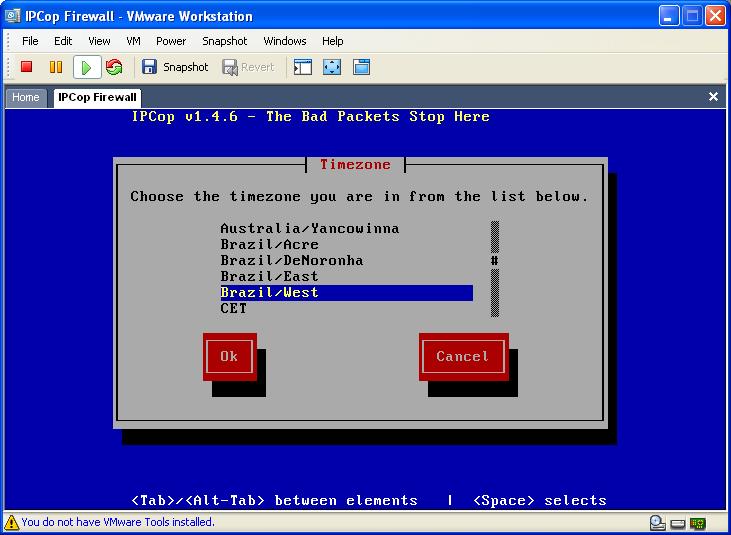
Task: Click the VMware window title bar icon
Action: tap(13, 16)
